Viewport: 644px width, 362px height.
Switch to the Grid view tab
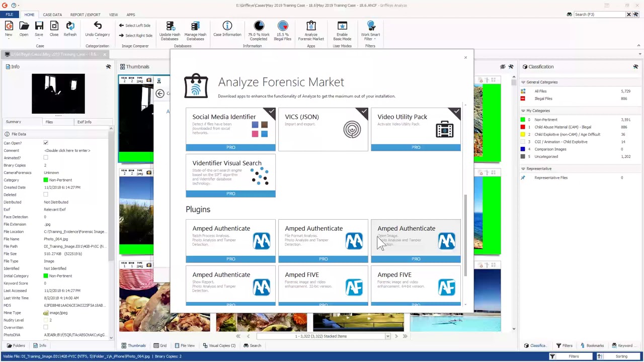160,345
